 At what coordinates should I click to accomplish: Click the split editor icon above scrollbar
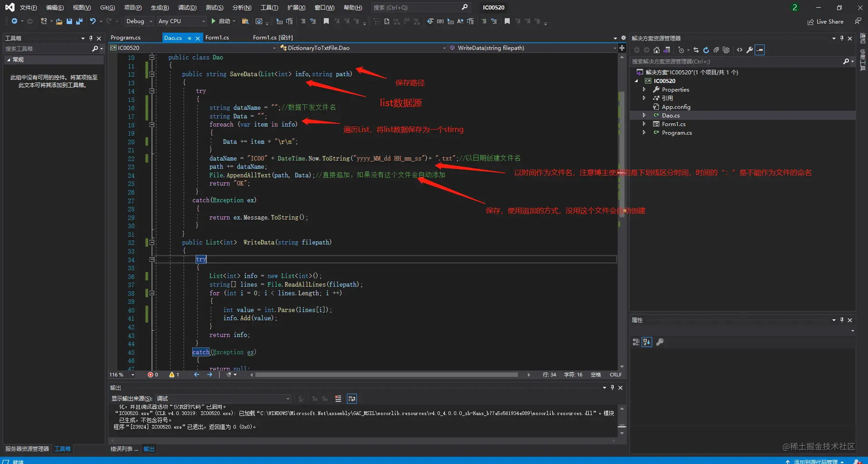622,48
